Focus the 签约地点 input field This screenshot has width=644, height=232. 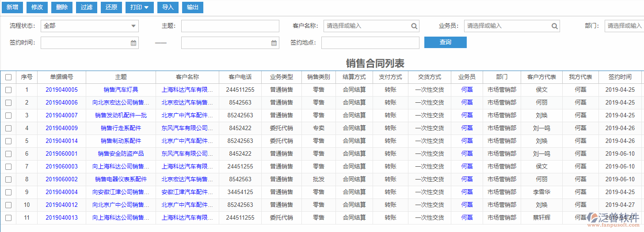(x=370, y=43)
